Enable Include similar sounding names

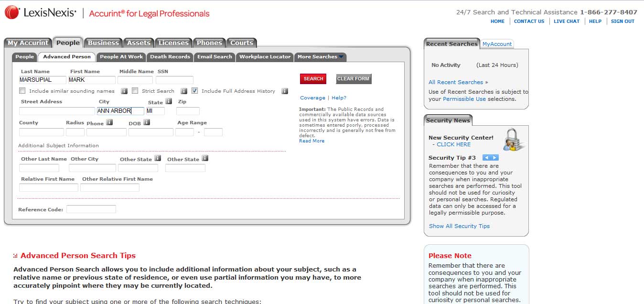pyautogui.click(x=22, y=91)
